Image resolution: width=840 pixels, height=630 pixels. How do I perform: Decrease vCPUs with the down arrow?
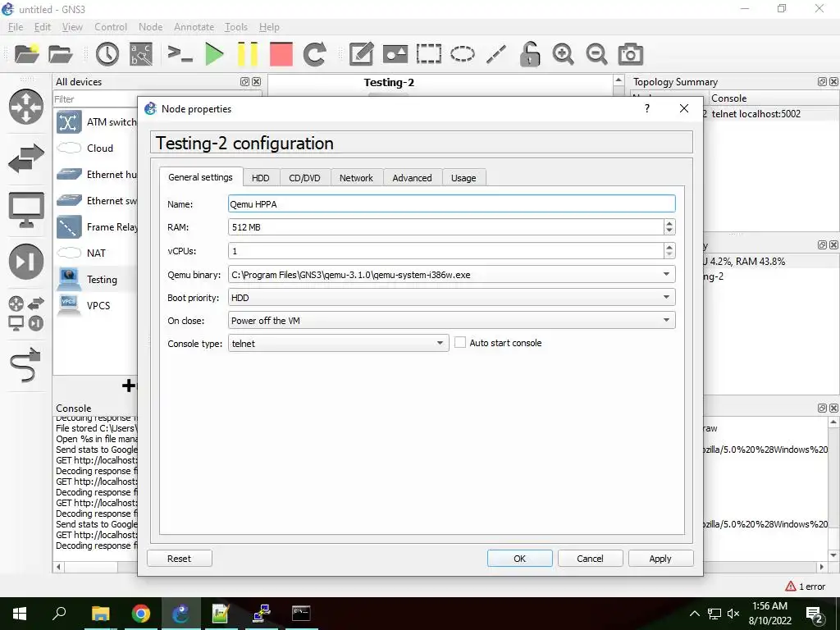tap(669, 254)
